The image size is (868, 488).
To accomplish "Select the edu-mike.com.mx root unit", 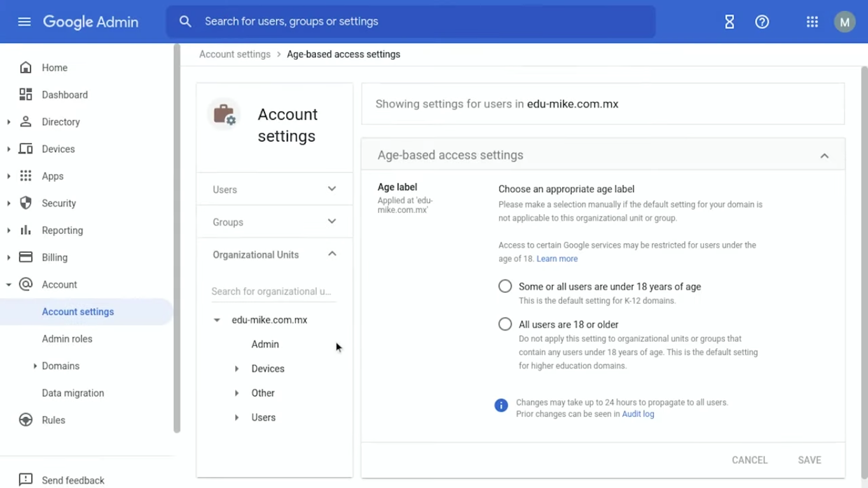I will click(x=270, y=320).
